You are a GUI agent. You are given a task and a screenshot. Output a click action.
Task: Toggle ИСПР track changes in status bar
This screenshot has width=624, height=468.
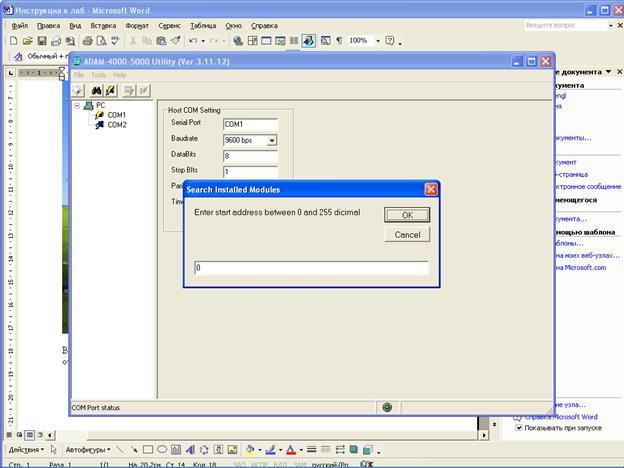click(x=261, y=464)
